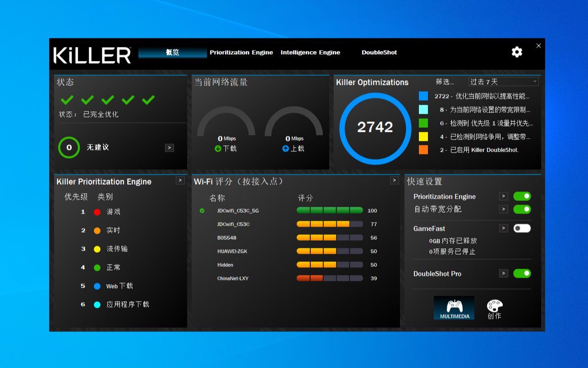Click the B05548 score bar
Screen dimensions: 588x368
pos(330,238)
